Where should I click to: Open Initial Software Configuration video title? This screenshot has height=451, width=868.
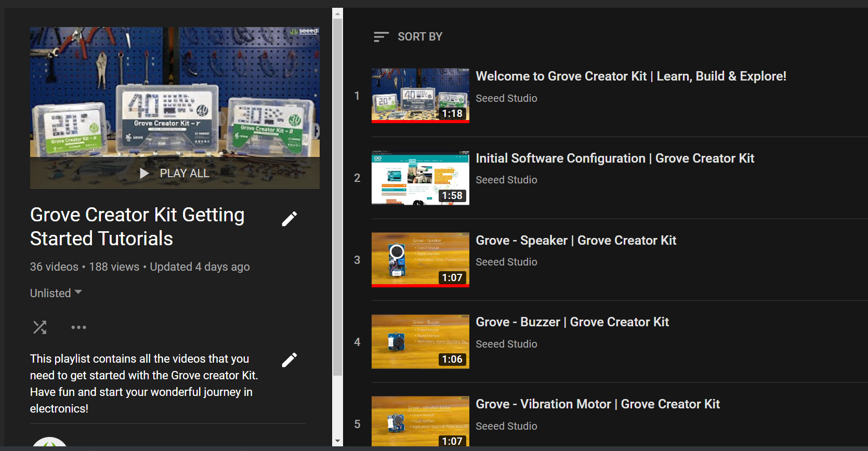click(x=615, y=158)
